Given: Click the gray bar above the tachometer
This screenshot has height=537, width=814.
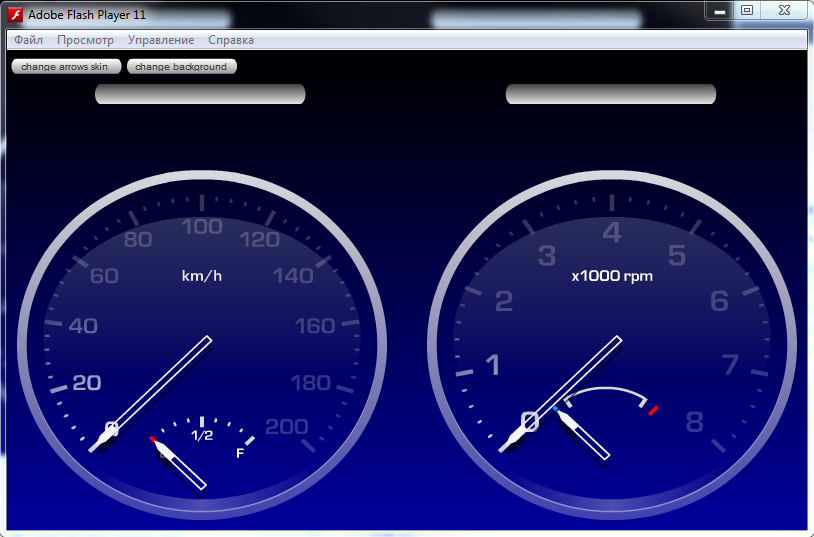Looking at the screenshot, I should (x=611, y=94).
